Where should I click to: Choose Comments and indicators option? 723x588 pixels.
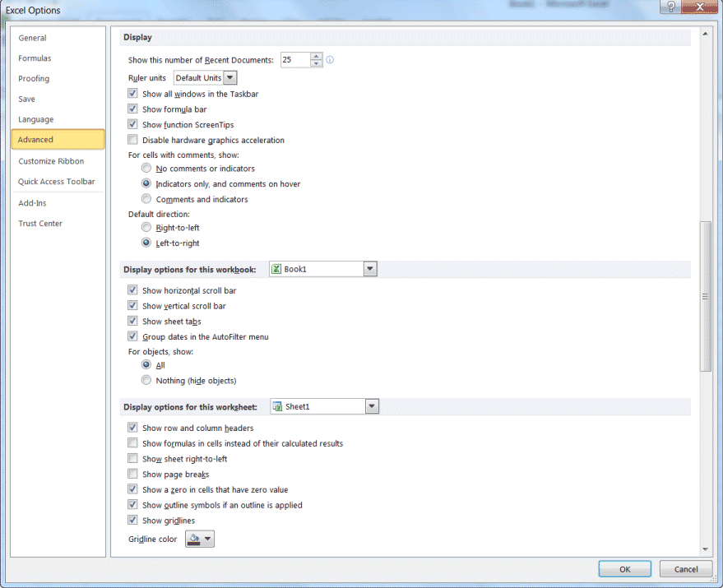point(146,199)
